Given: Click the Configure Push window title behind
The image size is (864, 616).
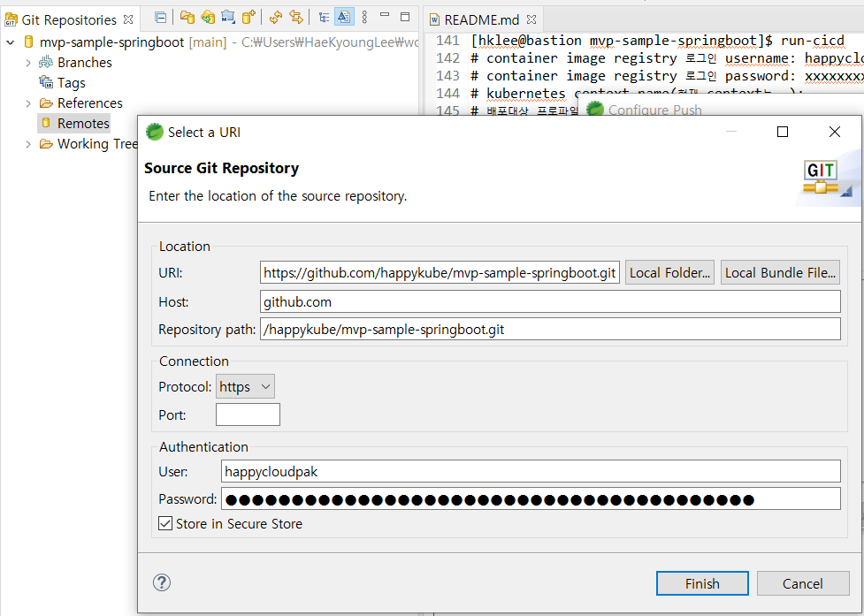Looking at the screenshot, I should (x=654, y=110).
